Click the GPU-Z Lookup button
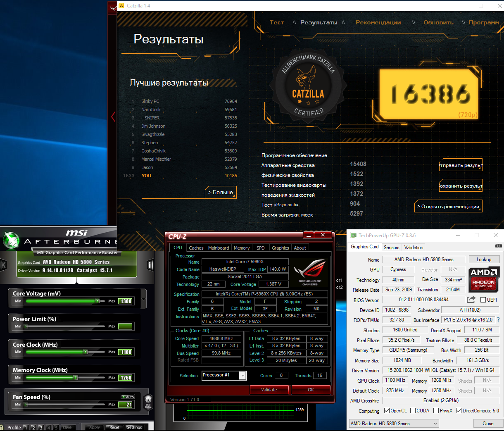 pos(484,260)
